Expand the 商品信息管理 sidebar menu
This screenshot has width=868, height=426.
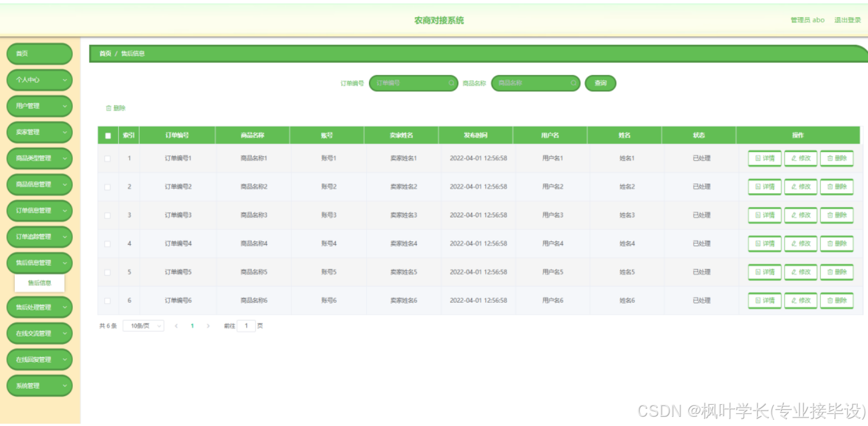point(40,185)
